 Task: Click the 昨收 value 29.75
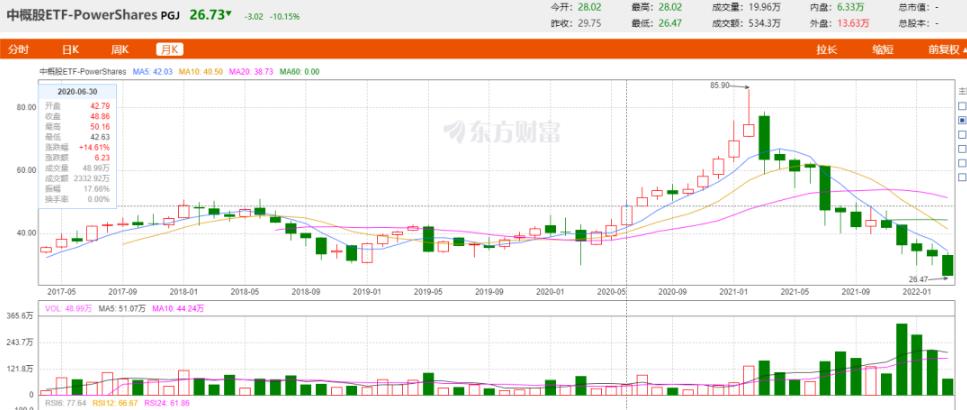click(588, 23)
